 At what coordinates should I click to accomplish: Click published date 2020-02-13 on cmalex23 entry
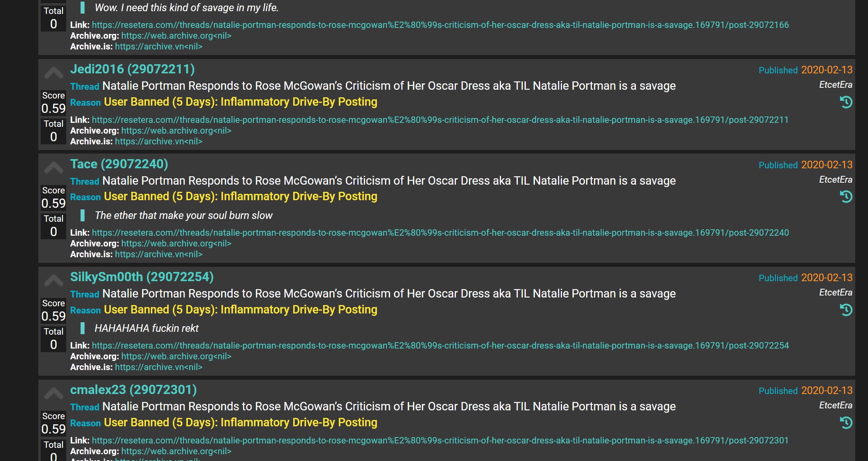pos(827,390)
